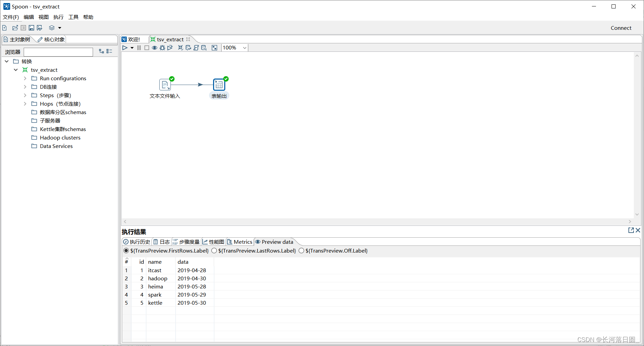
Task: Select Hadoop clusters tree item
Action: [x=60, y=137]
